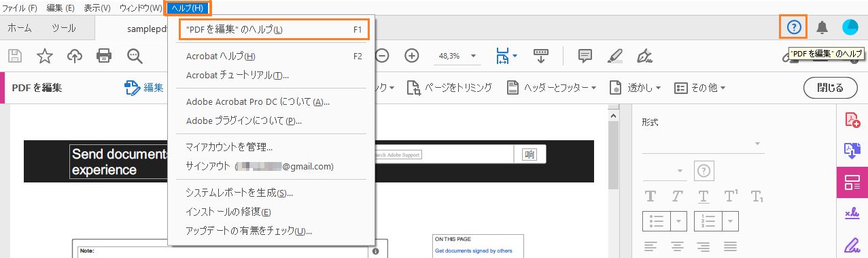Click the scrolling mode keyboard icon

[x=541, y=56]
